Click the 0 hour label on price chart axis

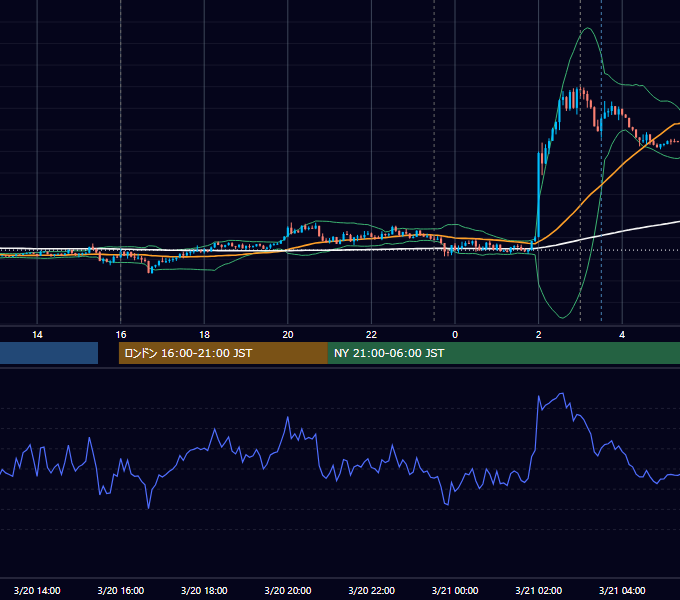click(455, 335)
